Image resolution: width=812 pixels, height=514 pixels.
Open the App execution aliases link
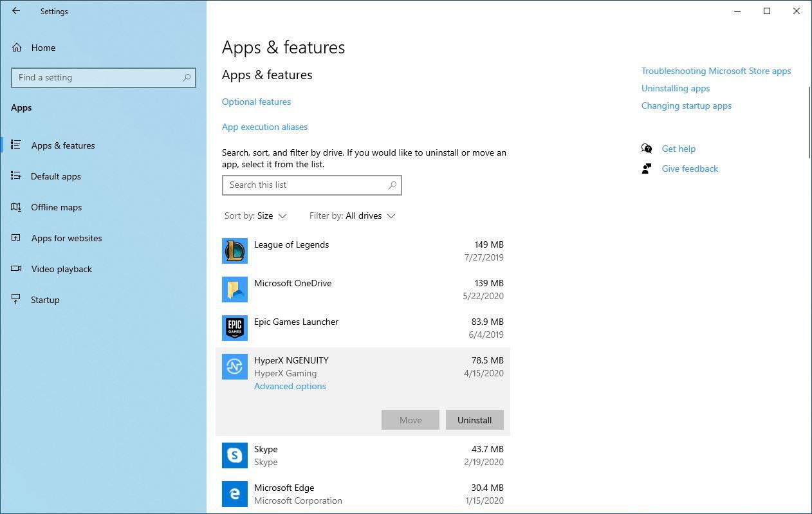click(x=264, y=127)
